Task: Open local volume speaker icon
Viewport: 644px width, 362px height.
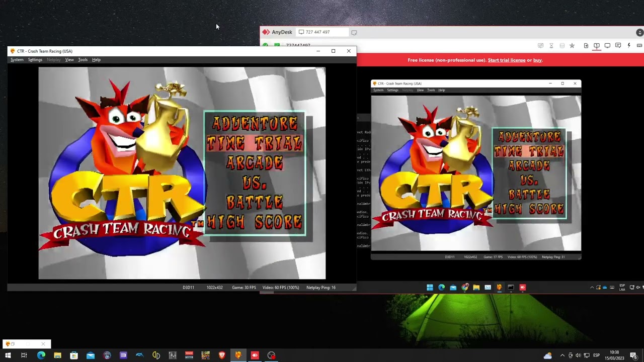Action: point(578,355)
